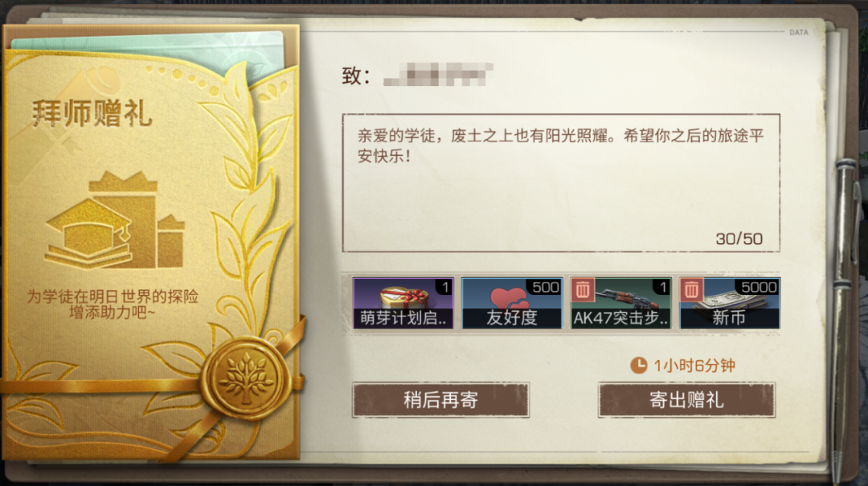The image size is (868, 486).
Task: Click the pen on the right edge
Action: pos(845,310)
